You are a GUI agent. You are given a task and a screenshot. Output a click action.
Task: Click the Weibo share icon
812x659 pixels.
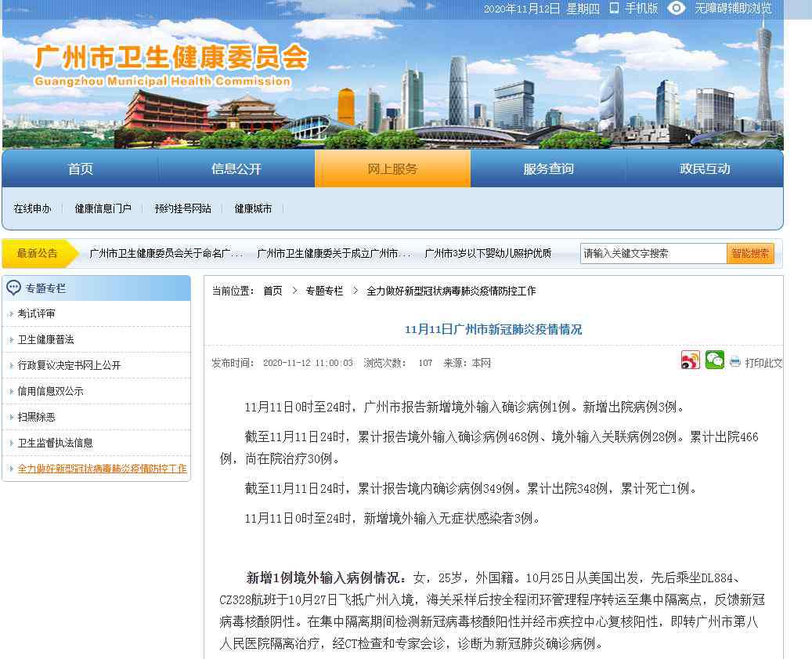[690, 360]
